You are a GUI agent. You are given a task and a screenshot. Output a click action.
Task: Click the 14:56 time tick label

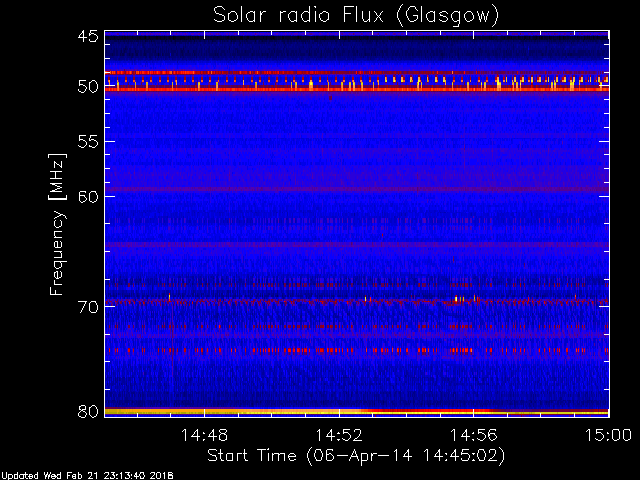pos(473,435)
